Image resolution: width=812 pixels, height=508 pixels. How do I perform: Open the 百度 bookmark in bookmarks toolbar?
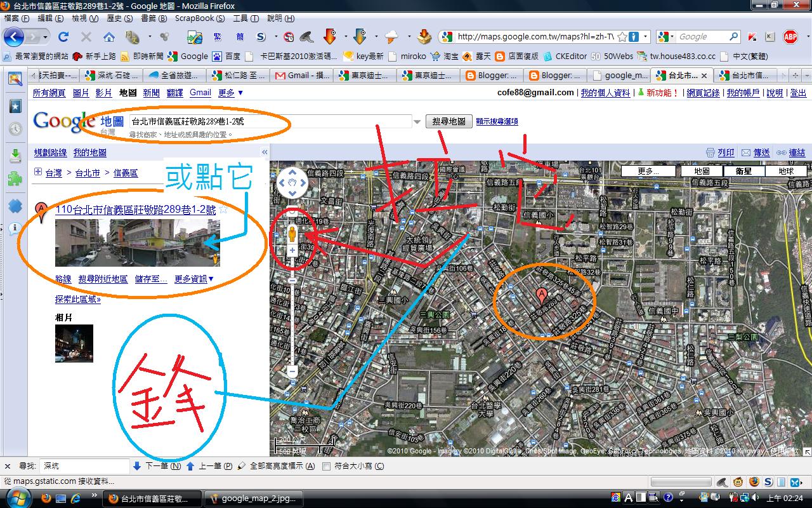coord(226,56)
